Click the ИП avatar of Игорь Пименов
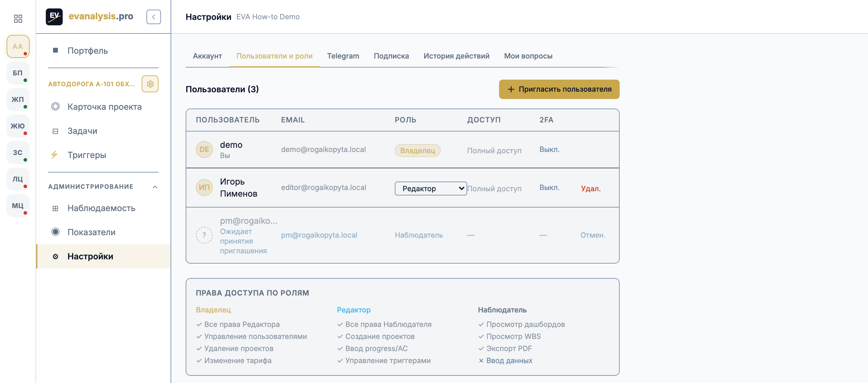The image size is (868, 383). [204, 188]
